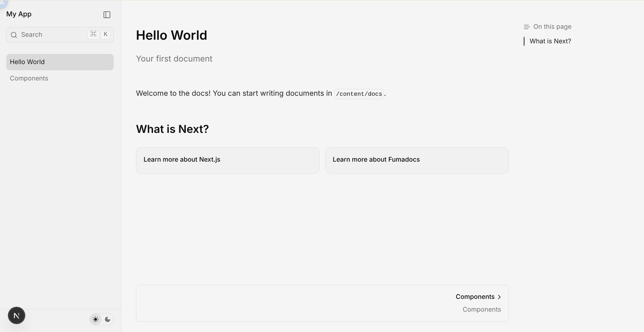Image resolution: width=644 pixels, height=332 pixels.
Task: Click the /content/docs inline code
Action: [x=359, y=94]
